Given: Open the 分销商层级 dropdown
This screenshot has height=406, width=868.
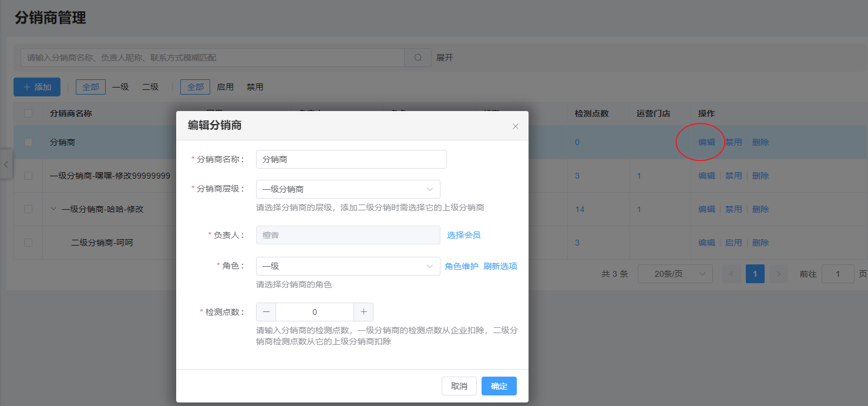Looking at the screenshot, I should click(348, 189).
